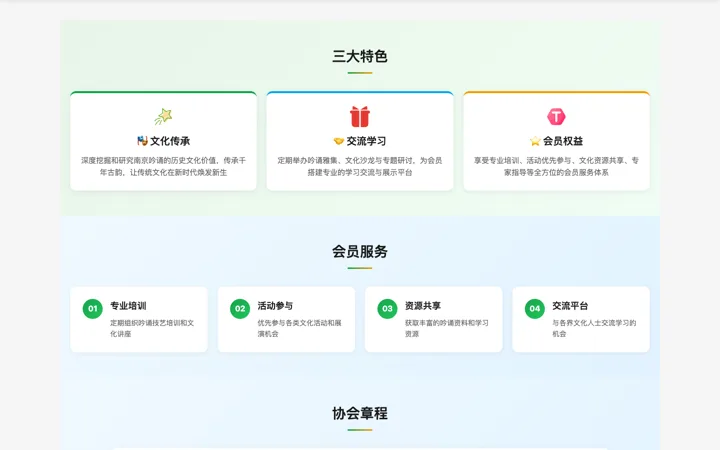Click the 会员服务 section heading
Image resolution: width=720 pixels, height=450 pixels.
tap(360, 252)
